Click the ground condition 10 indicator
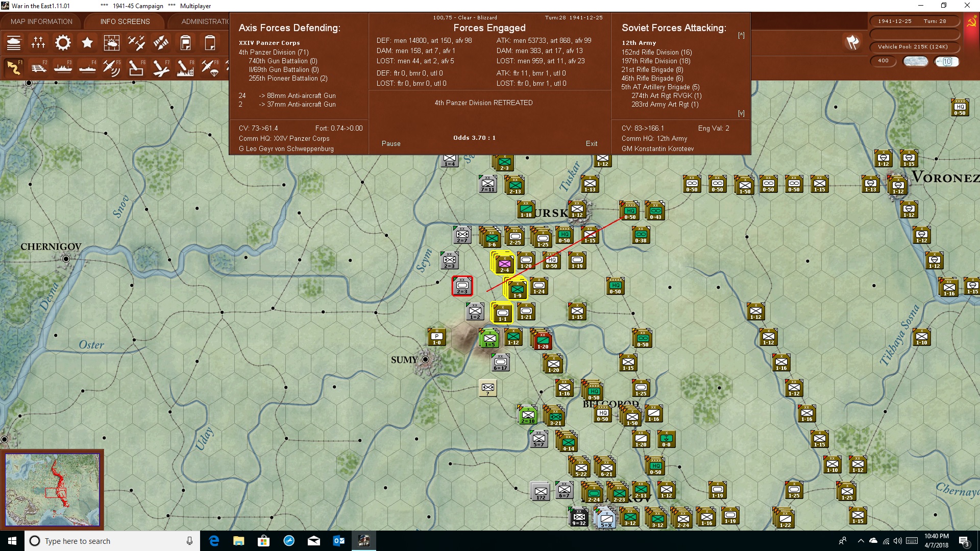This screenshot has width=980, height=551. click(947, 61)
